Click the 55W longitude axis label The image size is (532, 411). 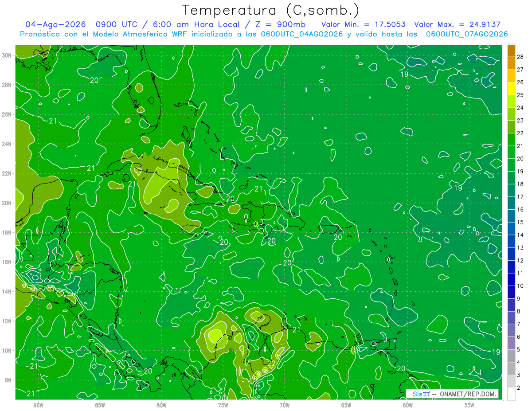pyautogui.click(x=469, y=405)
